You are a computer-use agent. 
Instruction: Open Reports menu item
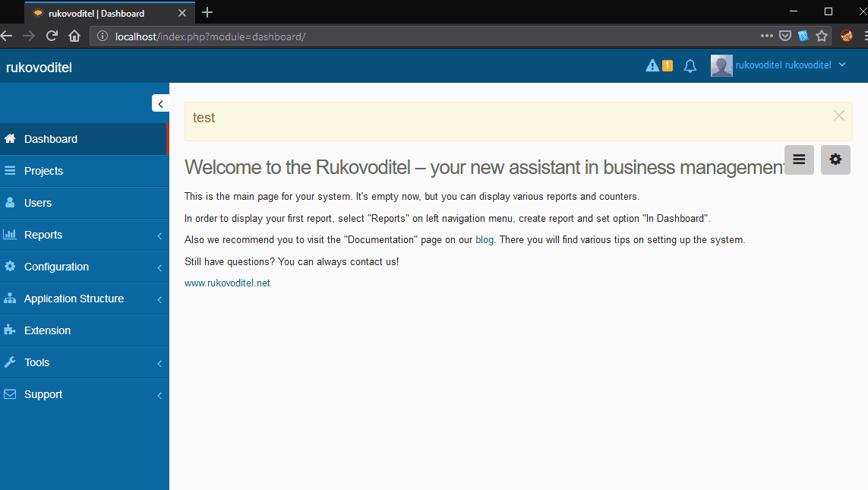[x=84, y=235]
